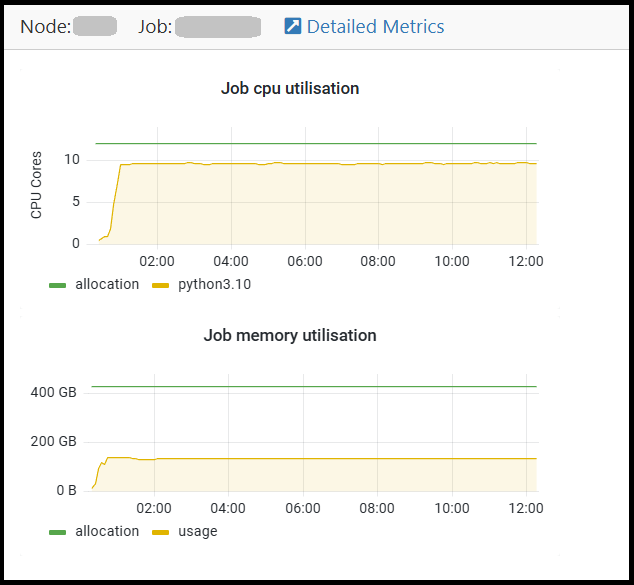Viewport: 634px width, 585px height.
Task: Click the CPU Cores y-axis label
Action: 37,185
